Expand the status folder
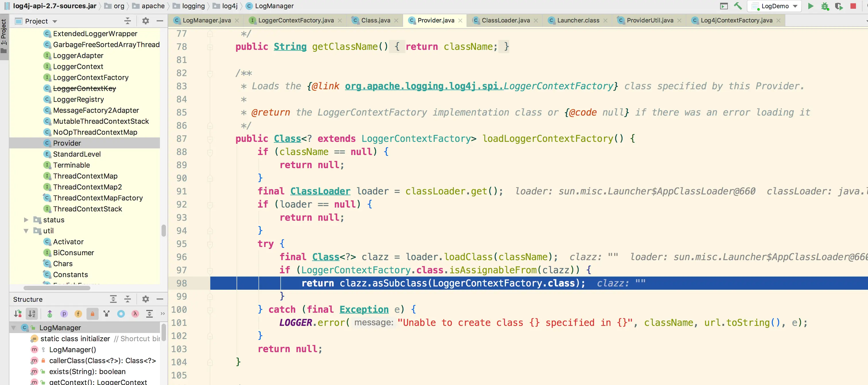The width and height of the screenshot is (868, 385). pyautogui.click(x=26, y=220)
